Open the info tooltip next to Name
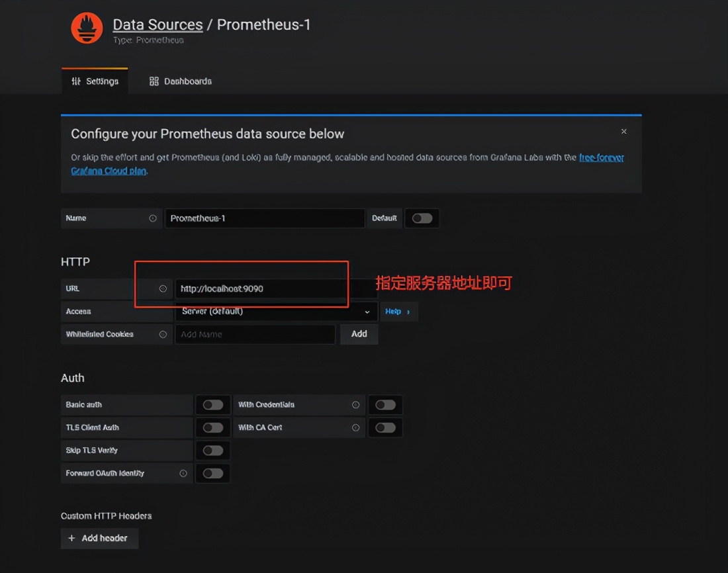The height and width of the screenshot is (573, 728). pos(153,218)
